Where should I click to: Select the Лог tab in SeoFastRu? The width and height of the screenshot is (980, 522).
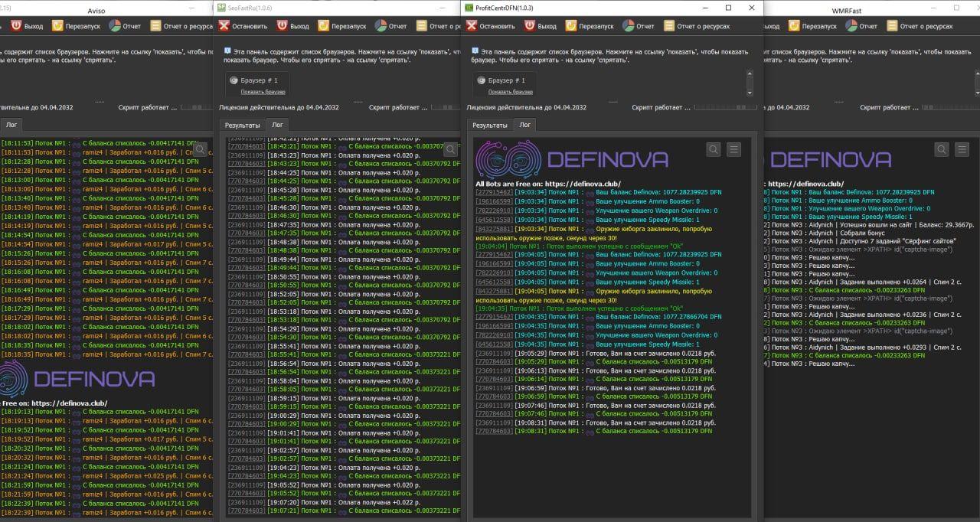tap(277, 125)
